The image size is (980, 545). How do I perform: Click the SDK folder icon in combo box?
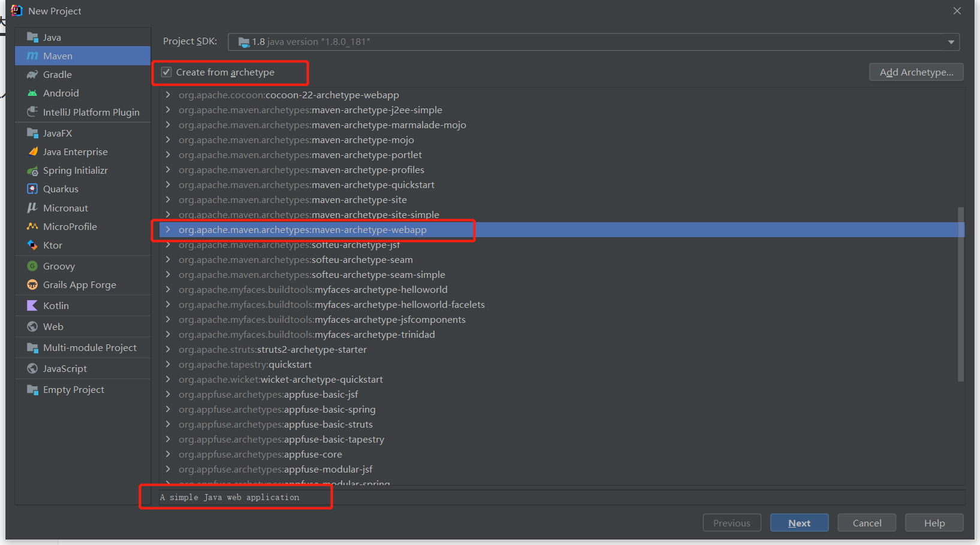[244, 42]
